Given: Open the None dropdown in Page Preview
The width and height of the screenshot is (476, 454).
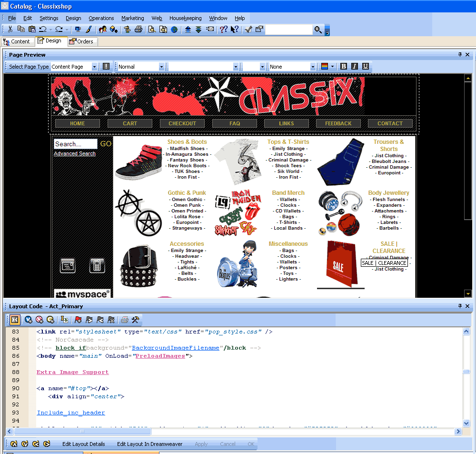Looking at the screenshot, I should [313, 67].
